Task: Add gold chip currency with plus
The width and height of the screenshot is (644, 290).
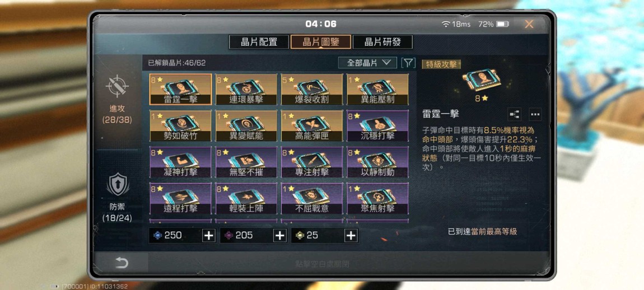Action: coord(351,235)
